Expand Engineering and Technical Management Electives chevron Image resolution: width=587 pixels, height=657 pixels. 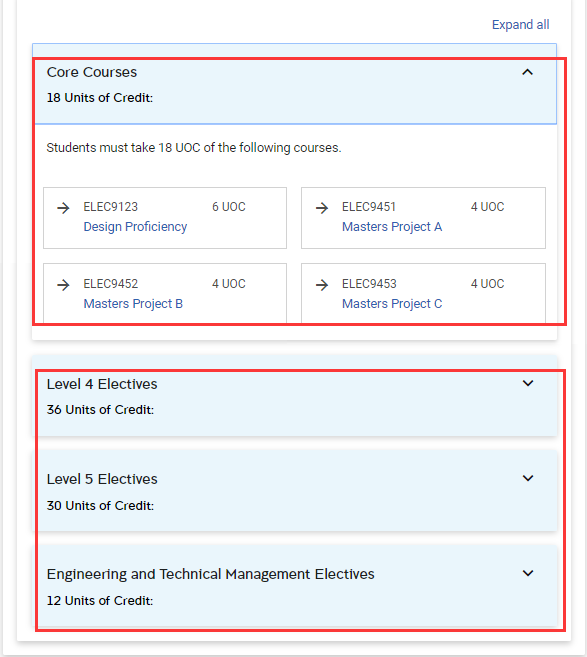[x=528, y=573]
